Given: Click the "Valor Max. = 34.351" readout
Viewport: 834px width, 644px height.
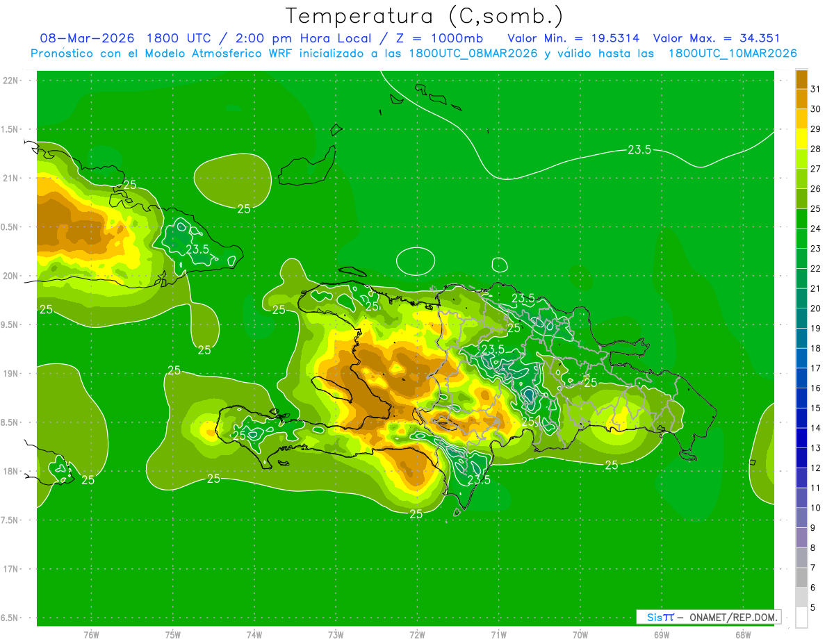Looking at the screenshot, I should coord(717,38).
